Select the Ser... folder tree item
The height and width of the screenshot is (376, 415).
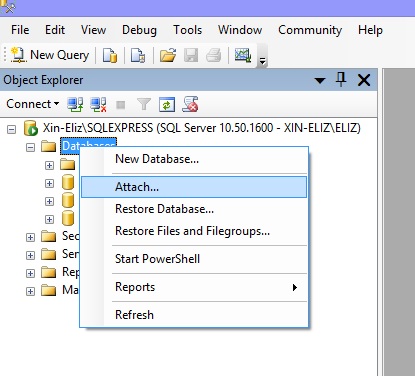[x=70, y=254]
